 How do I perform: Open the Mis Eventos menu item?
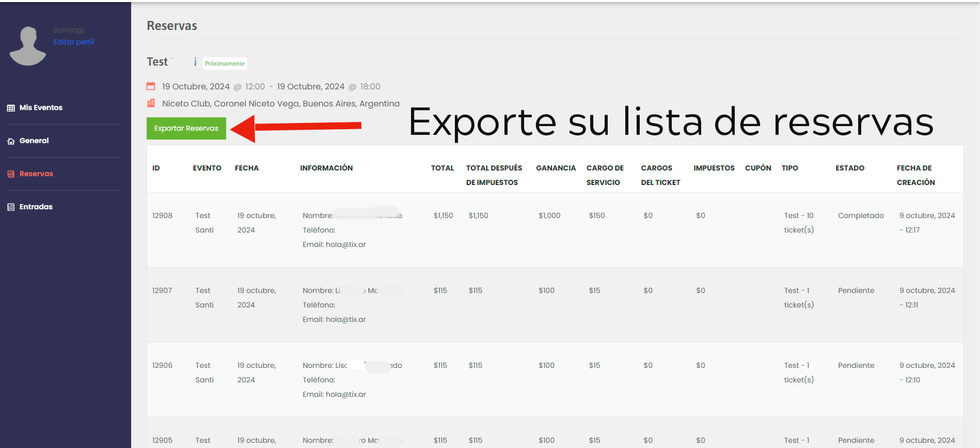(x=41, y=107)
